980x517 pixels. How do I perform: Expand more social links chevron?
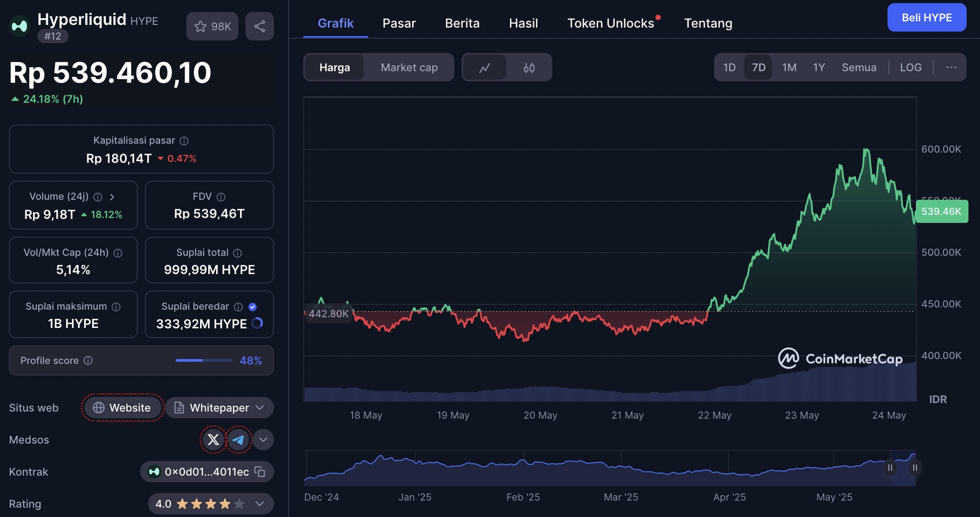click(263, 440)
